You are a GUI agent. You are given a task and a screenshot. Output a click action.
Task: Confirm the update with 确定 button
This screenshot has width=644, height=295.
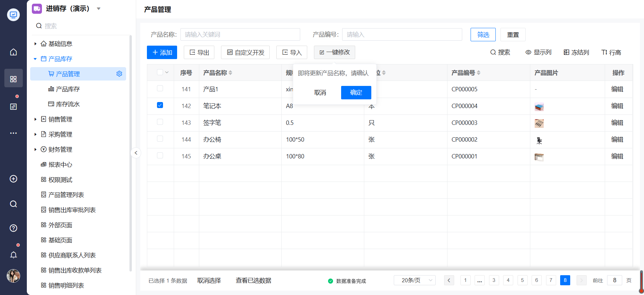coord(356,93)
